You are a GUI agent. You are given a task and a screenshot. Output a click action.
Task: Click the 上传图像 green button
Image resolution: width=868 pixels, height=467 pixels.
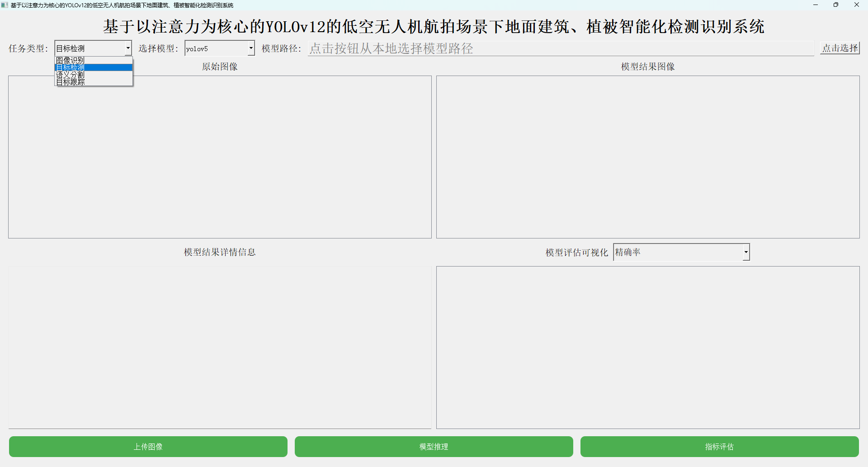point(148,447)
